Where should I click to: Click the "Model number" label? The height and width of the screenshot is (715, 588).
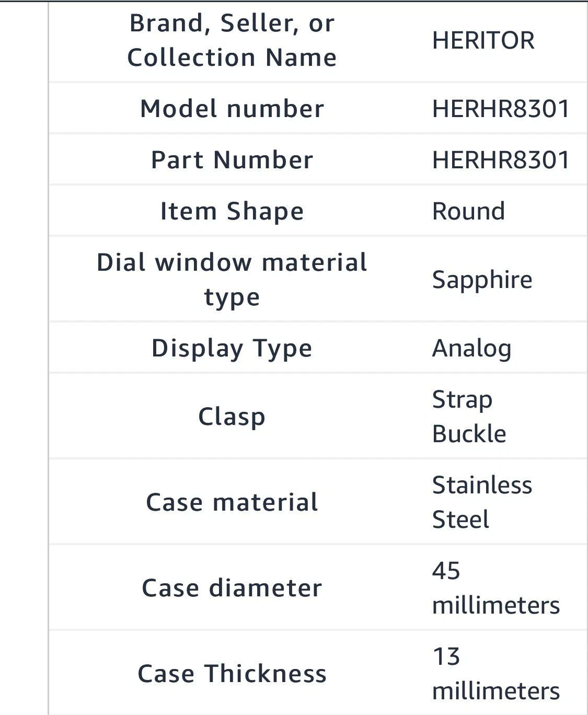click(x=232, y=109)
